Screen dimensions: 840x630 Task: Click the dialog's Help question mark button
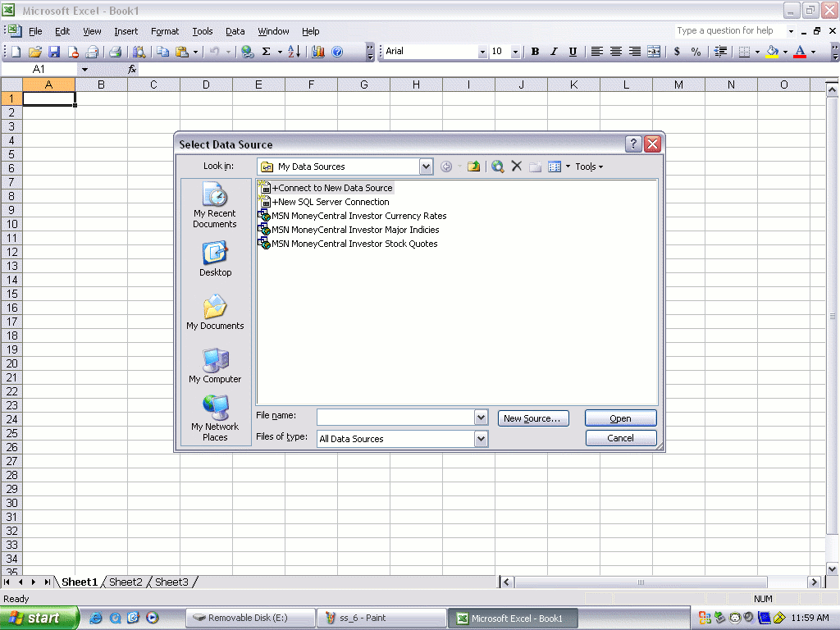point(633,144)
